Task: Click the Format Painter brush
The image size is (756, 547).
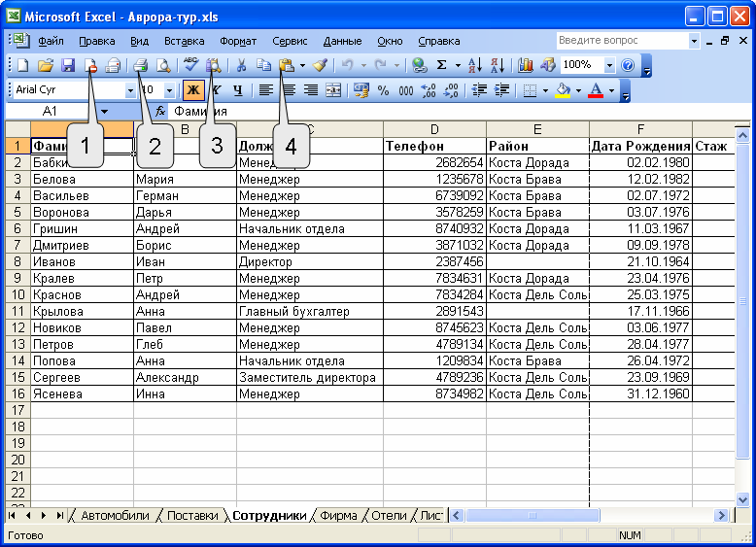Action: click(320, 65)
